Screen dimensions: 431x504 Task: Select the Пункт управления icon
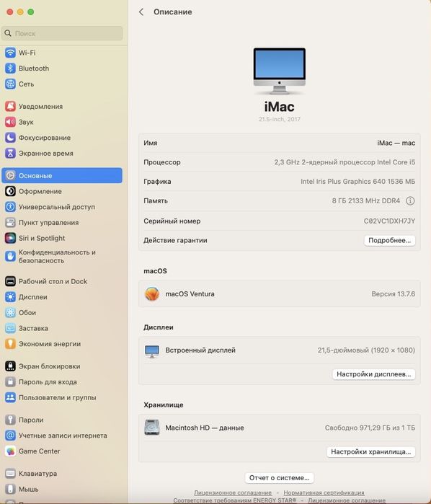tap(10, 222)
